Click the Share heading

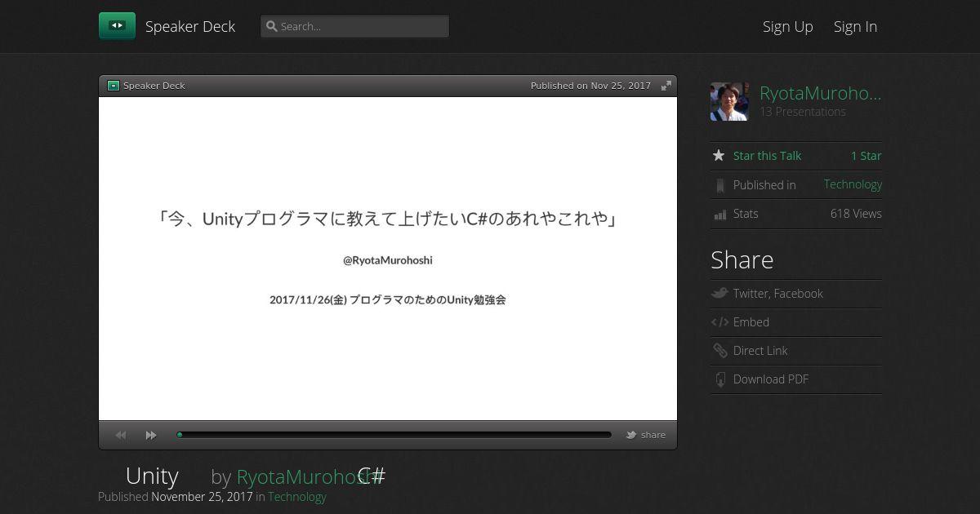pyautogui.click(x=742, y=259)
